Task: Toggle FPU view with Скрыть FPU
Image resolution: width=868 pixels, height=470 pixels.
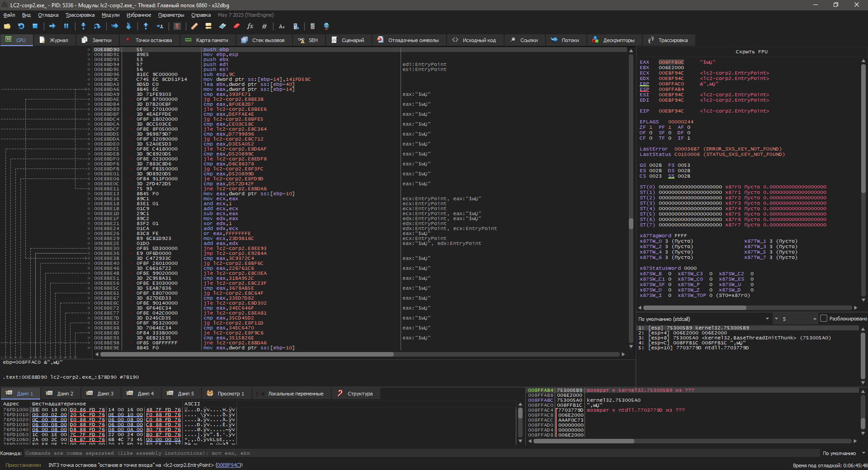Action: [x=751, y=52]
